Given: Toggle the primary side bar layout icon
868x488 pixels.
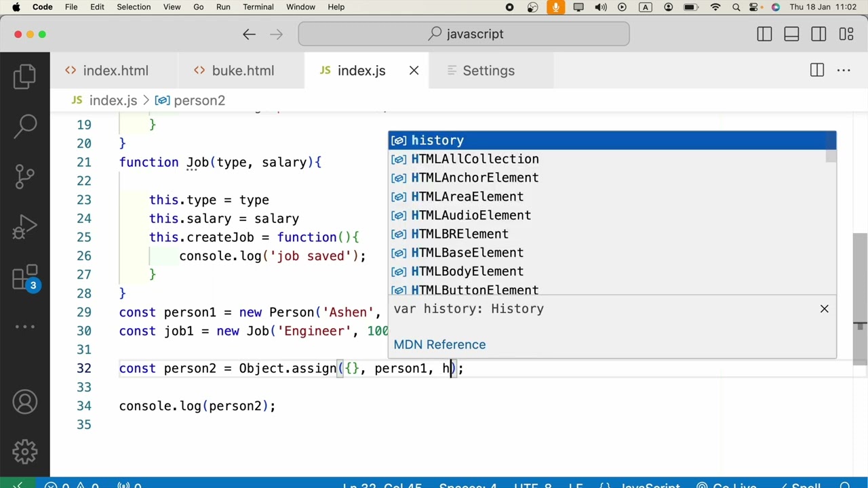Looking at the screenshot, I should [764, 35].
